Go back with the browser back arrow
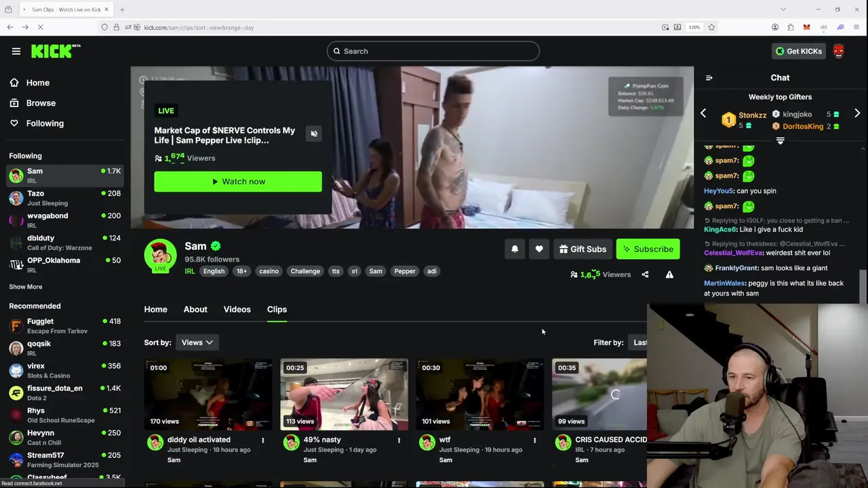This screenshot has height=488, width=868. click(10, 27)
